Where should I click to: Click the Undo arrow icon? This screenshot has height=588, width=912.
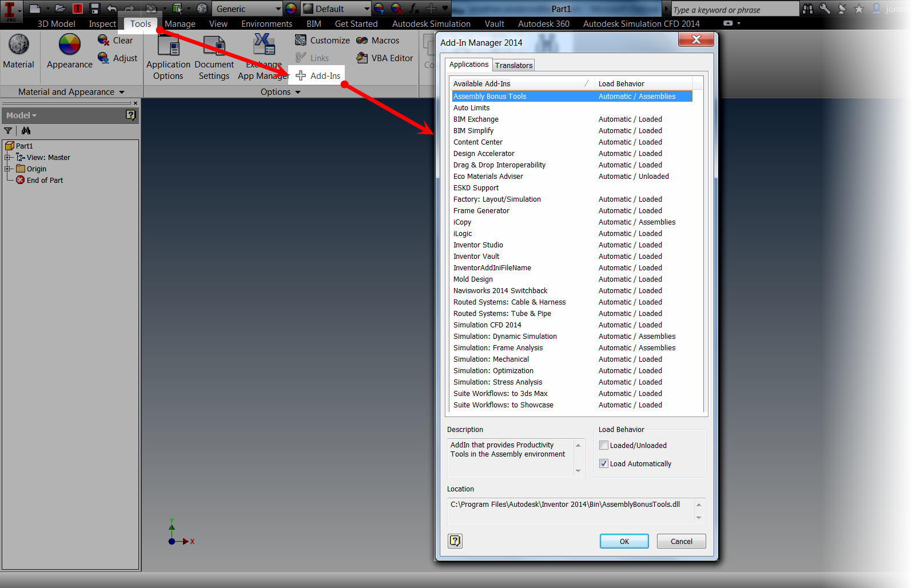click(x=112, y=9)
